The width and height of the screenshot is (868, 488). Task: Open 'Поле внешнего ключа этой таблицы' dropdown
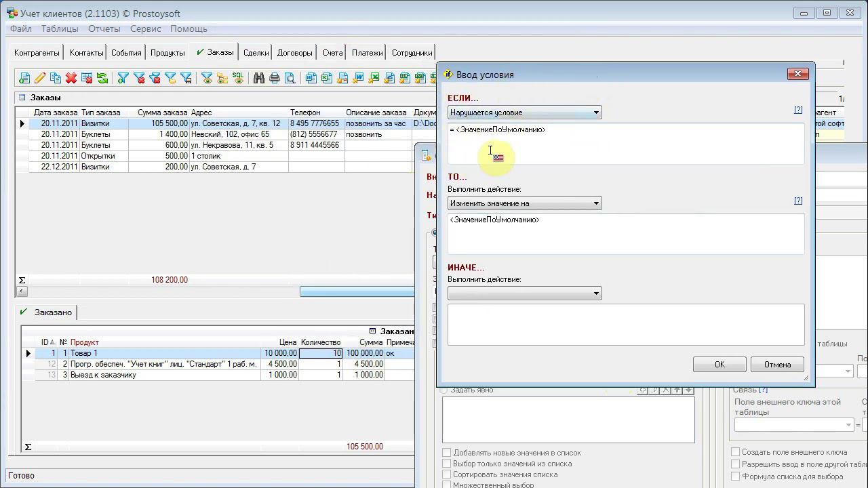click(x=793, y=425)
